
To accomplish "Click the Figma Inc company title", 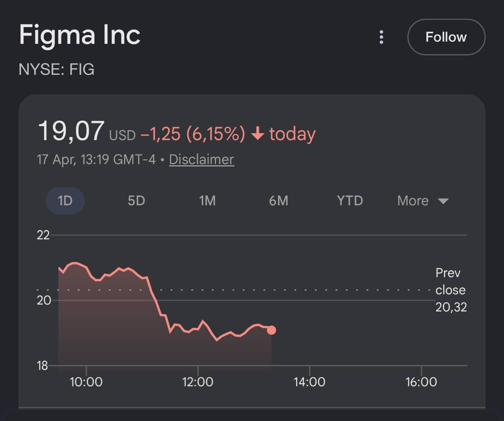I will [80, 35].
